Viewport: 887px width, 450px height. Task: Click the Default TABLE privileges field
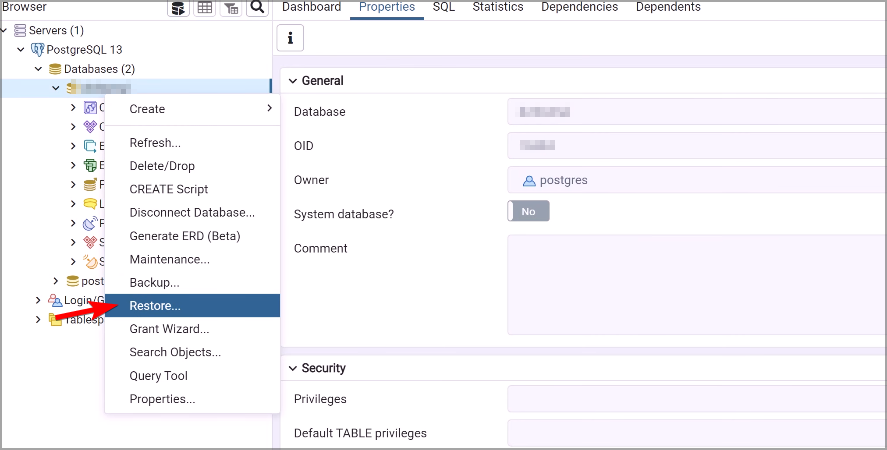tap(697, 433)
